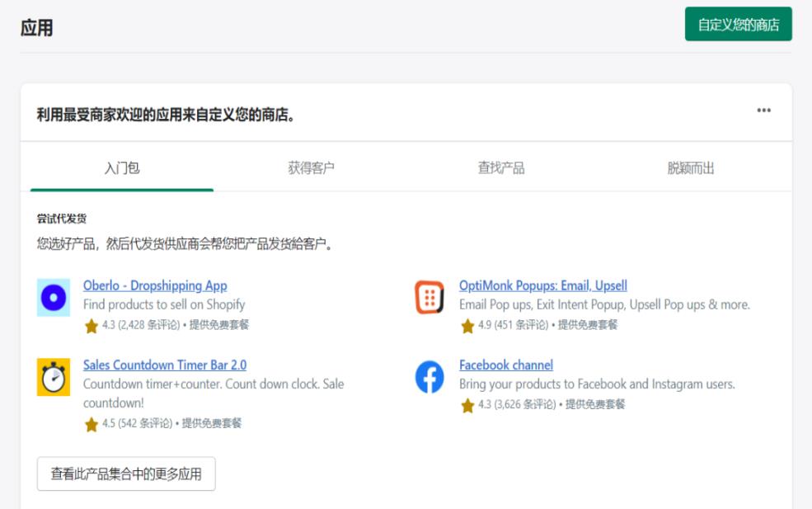The height and width of the screenshot is (509, 812).
Task: Switch to the 查找产品 tab
Action: 500,168
